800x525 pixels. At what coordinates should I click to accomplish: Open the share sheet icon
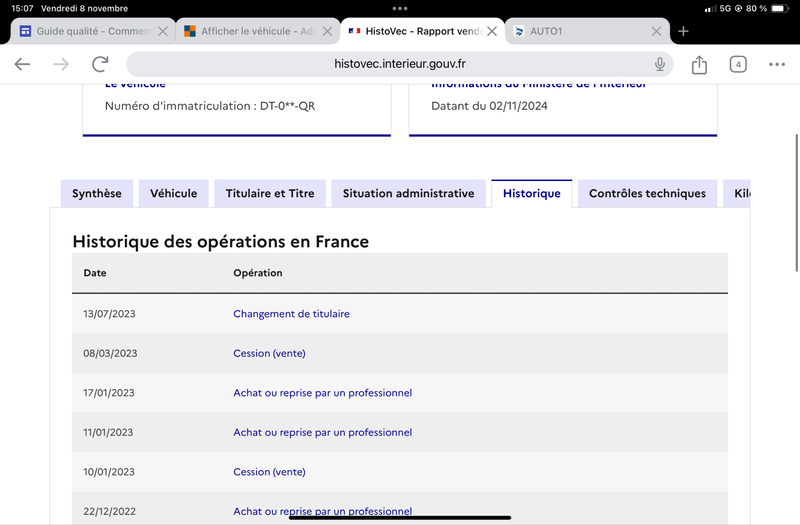(699, 64)
